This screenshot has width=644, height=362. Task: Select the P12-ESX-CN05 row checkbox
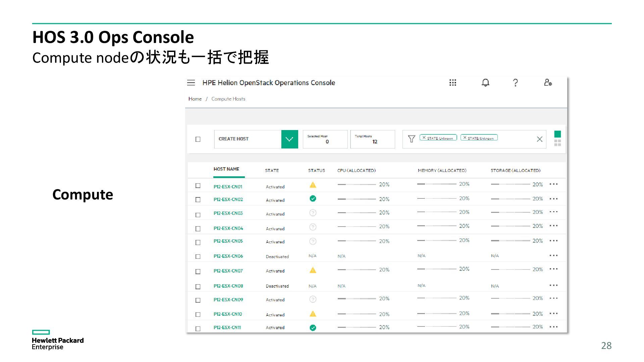coord(198,242)
